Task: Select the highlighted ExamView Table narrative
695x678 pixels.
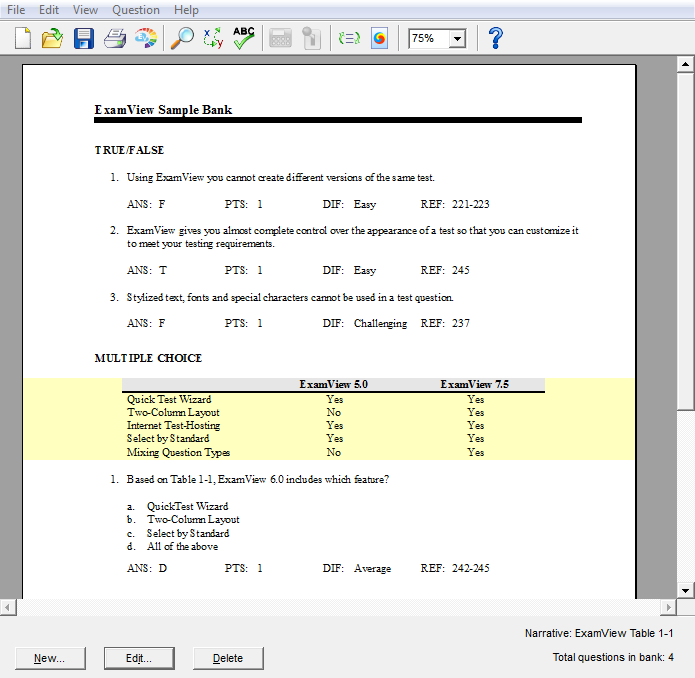Action: (329, 419)
